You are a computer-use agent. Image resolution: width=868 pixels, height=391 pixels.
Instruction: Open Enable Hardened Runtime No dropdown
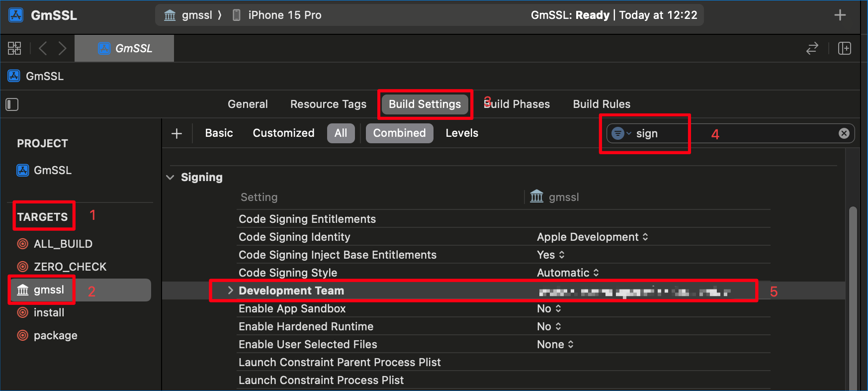click(x=549, y=326)
